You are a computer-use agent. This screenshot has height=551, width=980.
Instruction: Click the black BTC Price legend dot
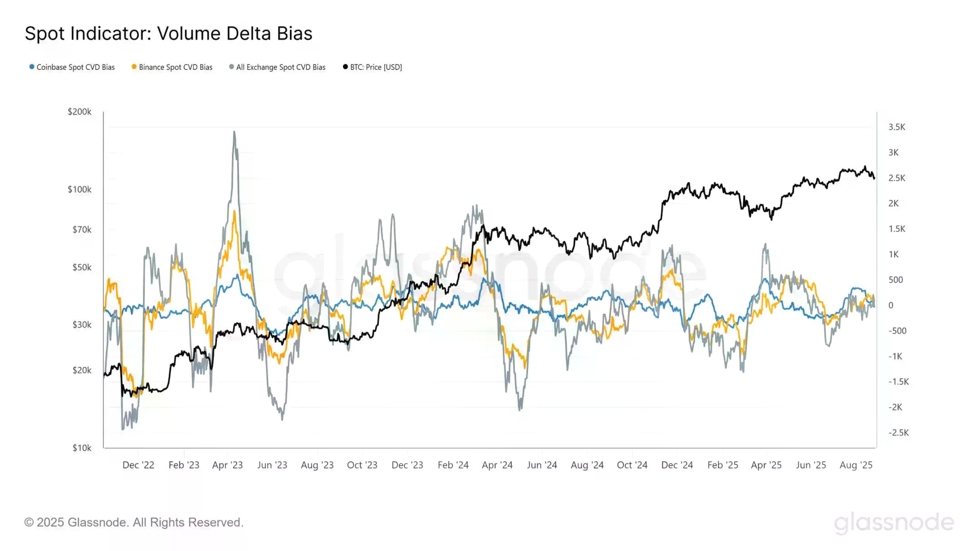pos(345,67)
